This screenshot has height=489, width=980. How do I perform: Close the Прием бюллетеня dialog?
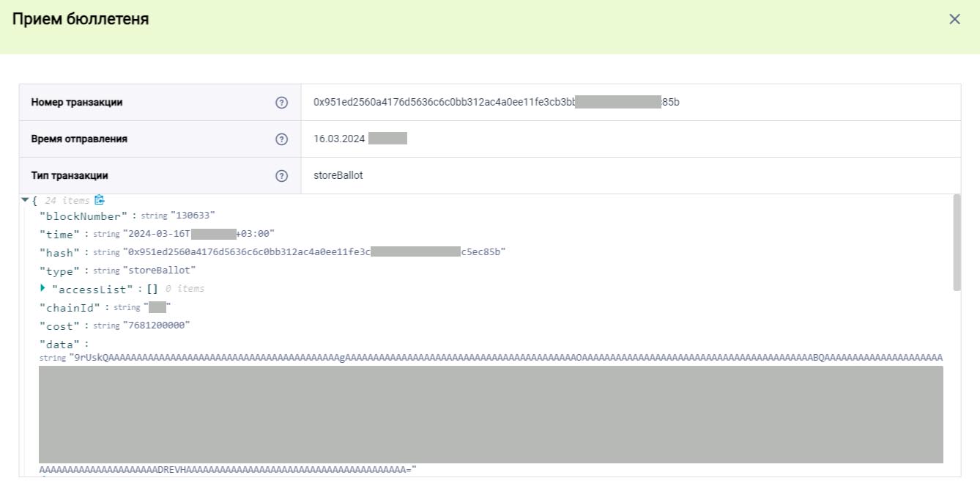tap(954, 19)
